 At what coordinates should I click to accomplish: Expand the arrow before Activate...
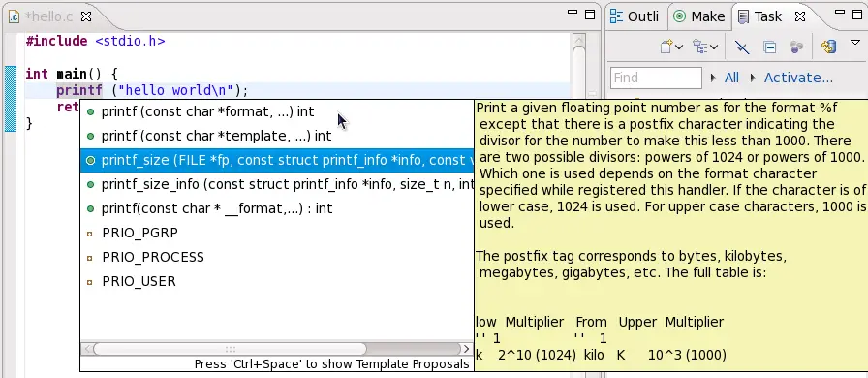(x=754, y=78)
